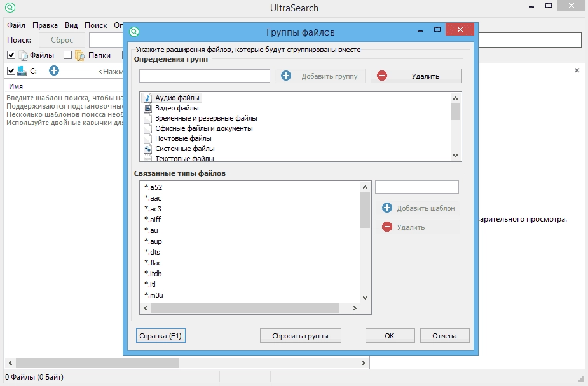
Task: Select the Системные файлы group
Action: click(185, 149)
